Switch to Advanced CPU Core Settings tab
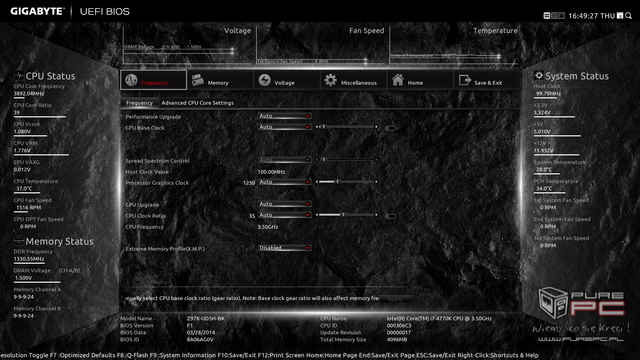This screenshot has height=360, width=640. pos(198,103)
